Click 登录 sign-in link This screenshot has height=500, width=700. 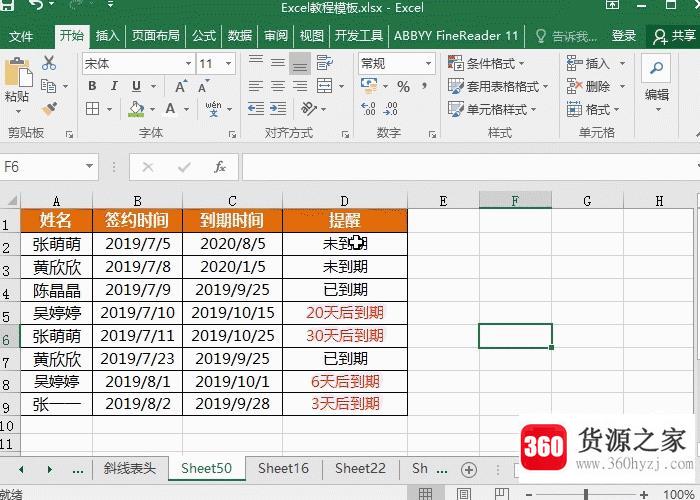623,36
